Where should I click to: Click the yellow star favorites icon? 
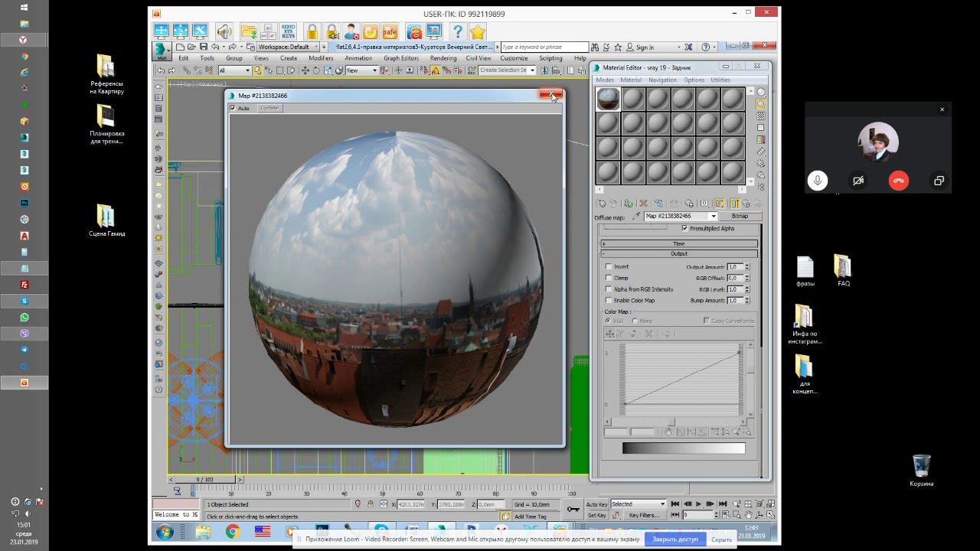click(x=478, y=31)
